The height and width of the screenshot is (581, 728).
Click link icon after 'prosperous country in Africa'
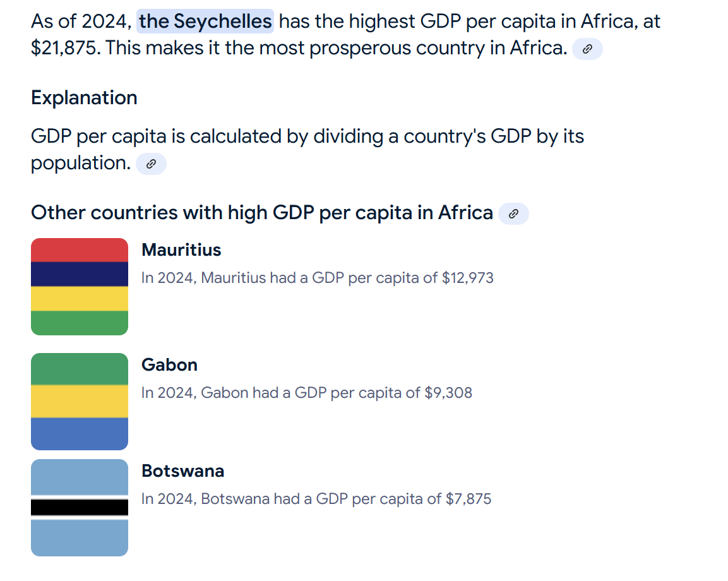(587, 49)
